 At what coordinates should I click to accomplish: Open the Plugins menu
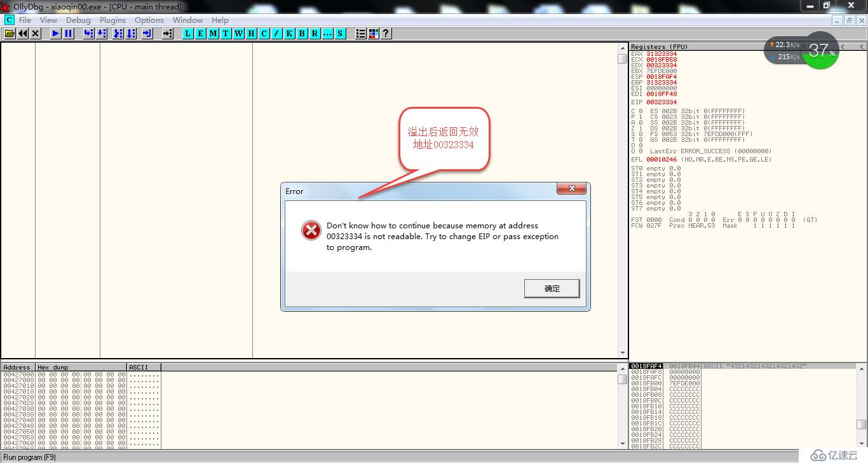[x=112, y=20]
